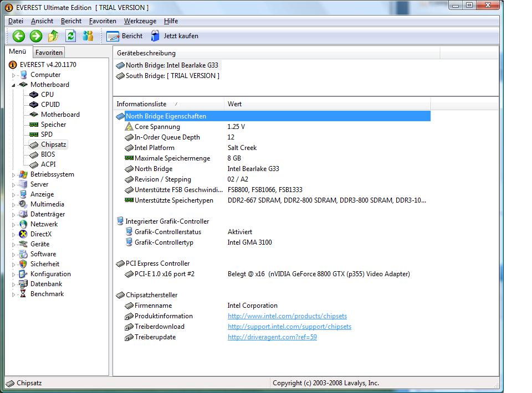Open the Werkzeuge menu

pyautogui.click(x=140, y=21)
